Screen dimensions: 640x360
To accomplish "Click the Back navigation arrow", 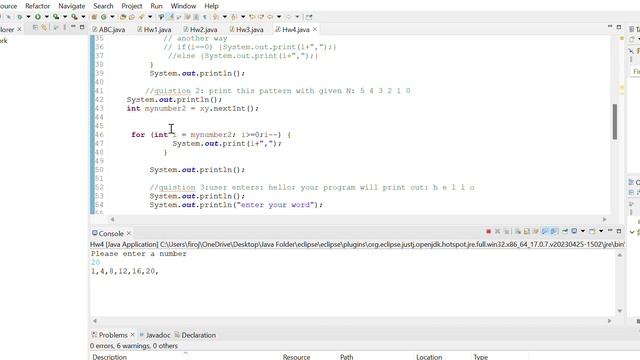I will coord(270,17).
